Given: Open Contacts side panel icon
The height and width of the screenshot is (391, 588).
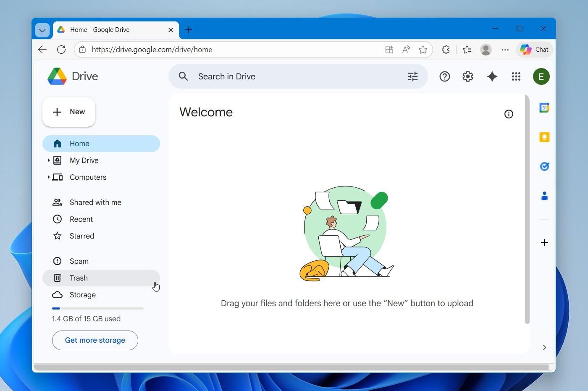Looking at the screenshot, I should (544, 196).
